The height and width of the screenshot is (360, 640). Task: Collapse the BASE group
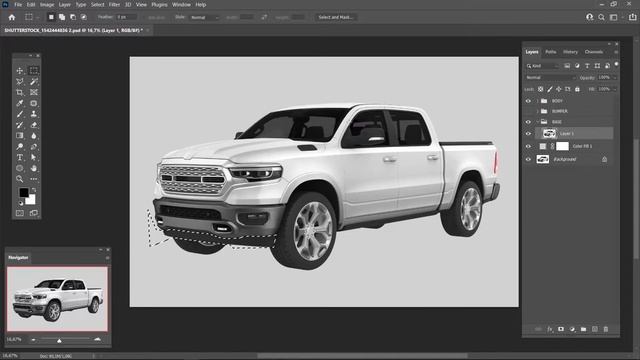(x=538, y=122)
